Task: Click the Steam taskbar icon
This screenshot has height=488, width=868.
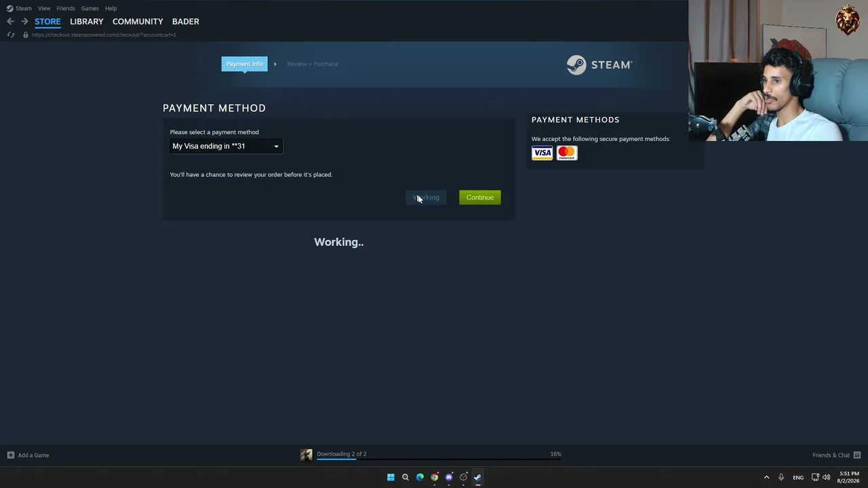Action: pyautogui.click(x=478, y=477)
